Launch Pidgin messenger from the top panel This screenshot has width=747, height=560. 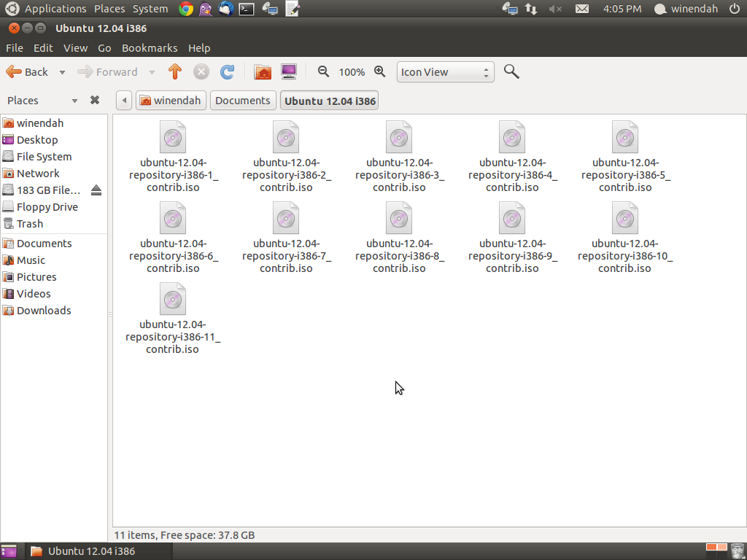[x=206, y=9]
